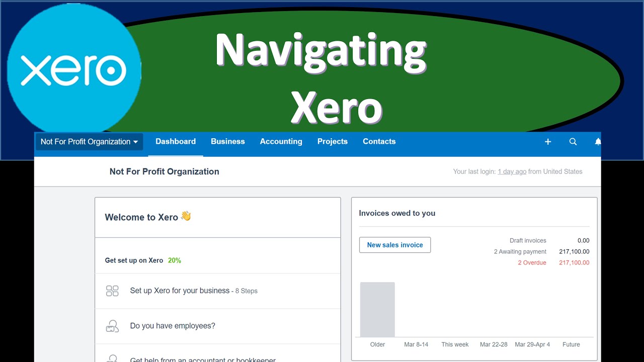Click the Get set up 20% text

pyautogui.click(x=143, y=260)
